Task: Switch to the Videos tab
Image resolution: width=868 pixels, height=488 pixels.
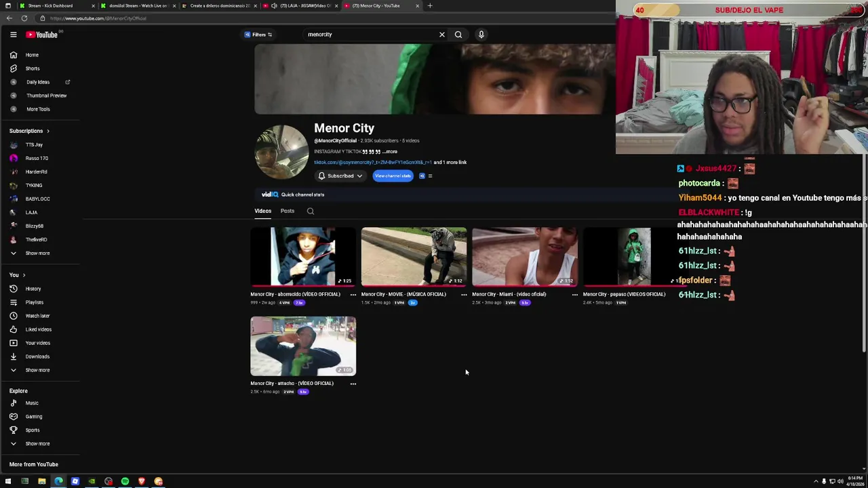Action: [x=262, y=211]
